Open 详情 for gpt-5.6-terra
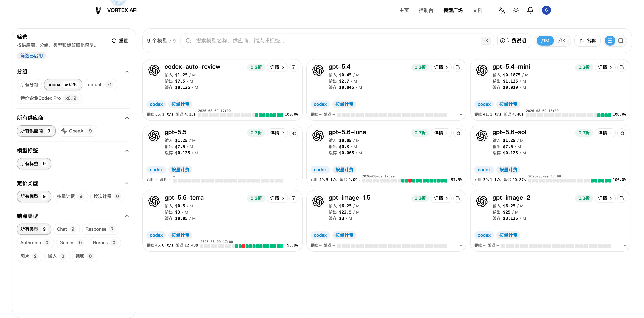This screenshot has height=318, width=644. pyautogui.click(x=277, y=198)
